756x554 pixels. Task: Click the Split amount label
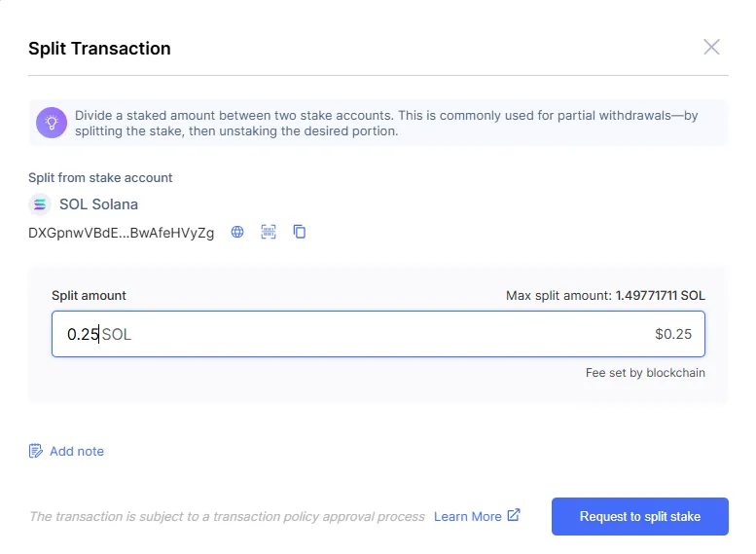tap(89, 295)
